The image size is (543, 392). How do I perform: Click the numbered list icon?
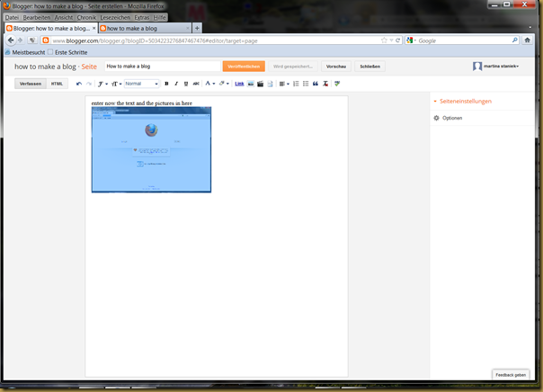pyautogui.click(x=296, y=84)
